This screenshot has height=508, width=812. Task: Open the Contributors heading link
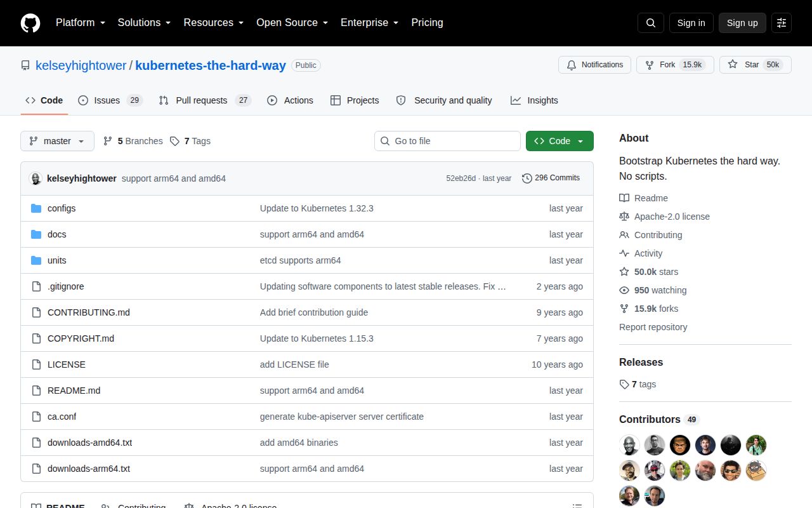[659, 420]
